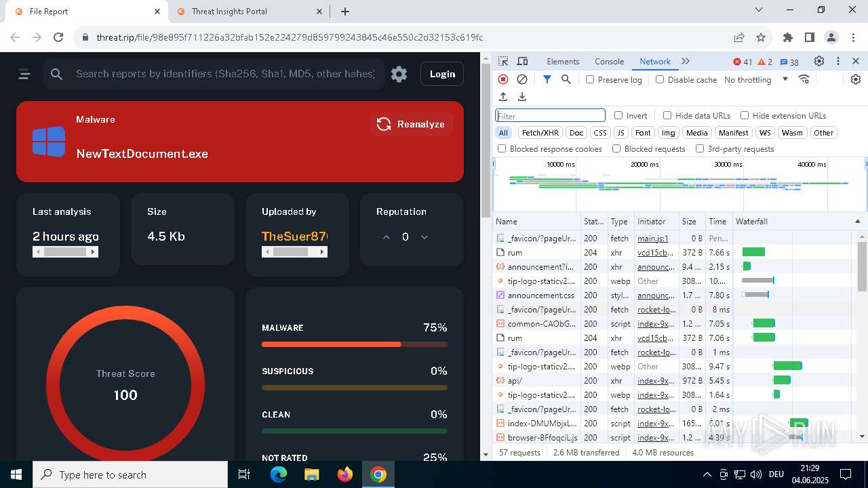Show the 2 warnings counter
The image size is (868, 488).
pyautogui.click(x=765, y=62)
